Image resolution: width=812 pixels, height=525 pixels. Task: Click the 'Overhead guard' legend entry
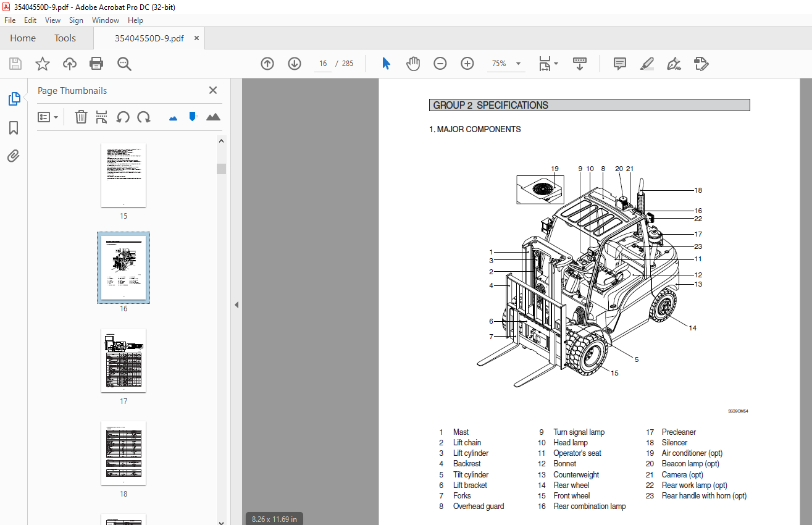pyautogui.click(x=479, y=506)
